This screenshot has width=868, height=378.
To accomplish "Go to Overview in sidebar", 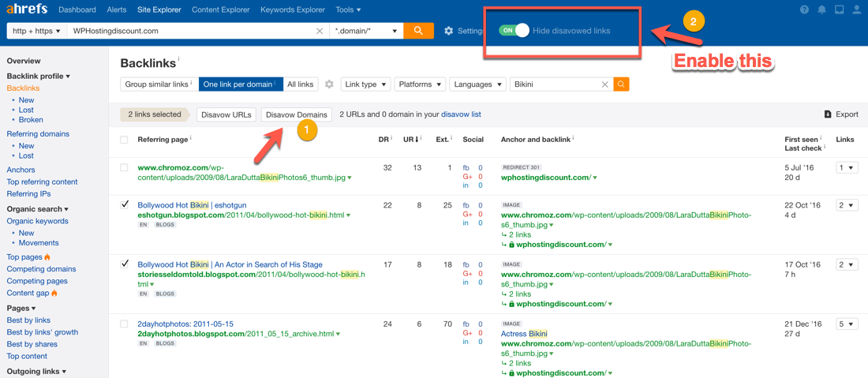I will pos(23,61).
